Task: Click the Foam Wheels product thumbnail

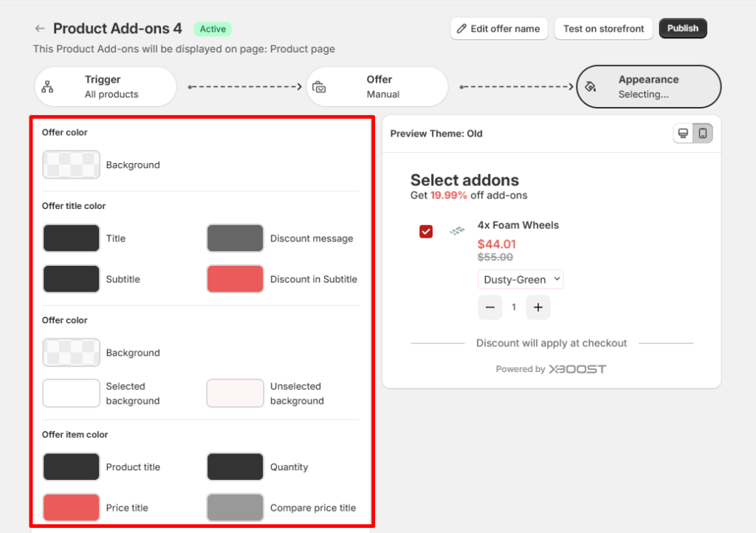Action: (x=457, y=231)
